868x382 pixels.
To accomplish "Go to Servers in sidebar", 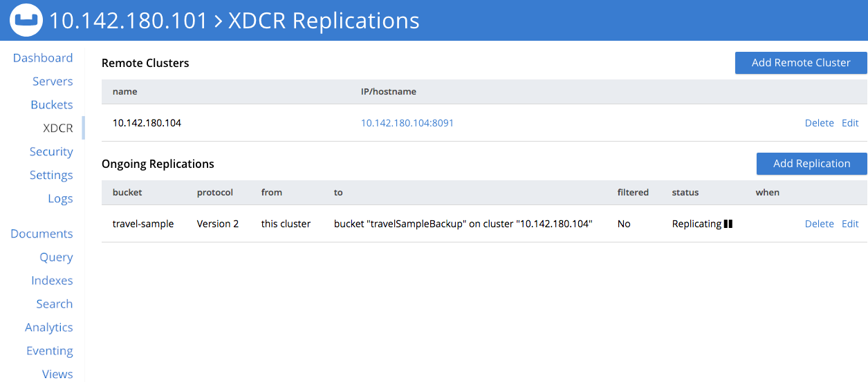I will (53, 82).
